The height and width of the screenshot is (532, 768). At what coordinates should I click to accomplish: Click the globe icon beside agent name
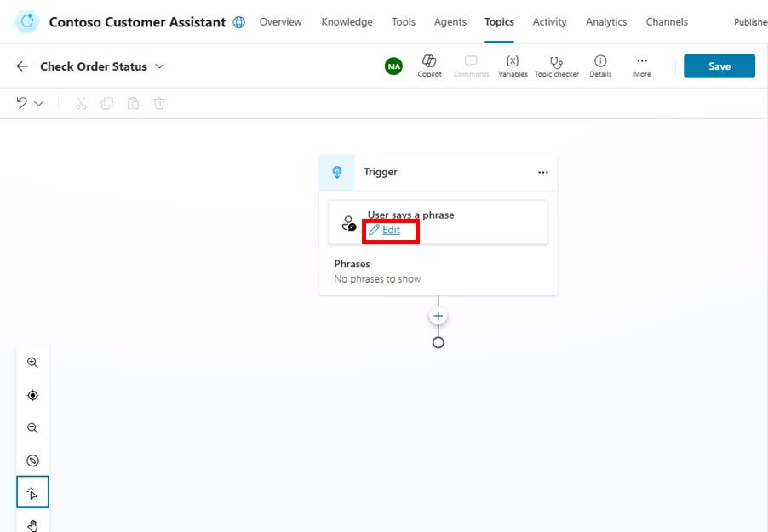(x=238, y=22)
